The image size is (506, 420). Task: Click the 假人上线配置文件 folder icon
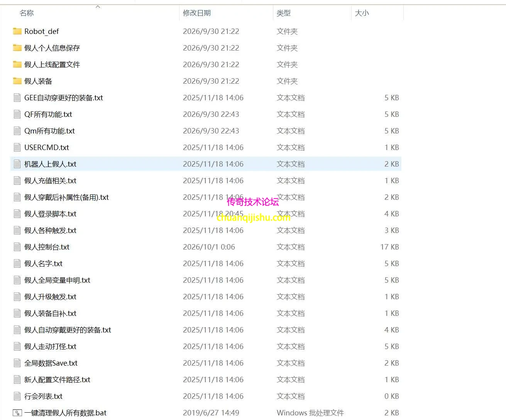(x=17, y=64)
